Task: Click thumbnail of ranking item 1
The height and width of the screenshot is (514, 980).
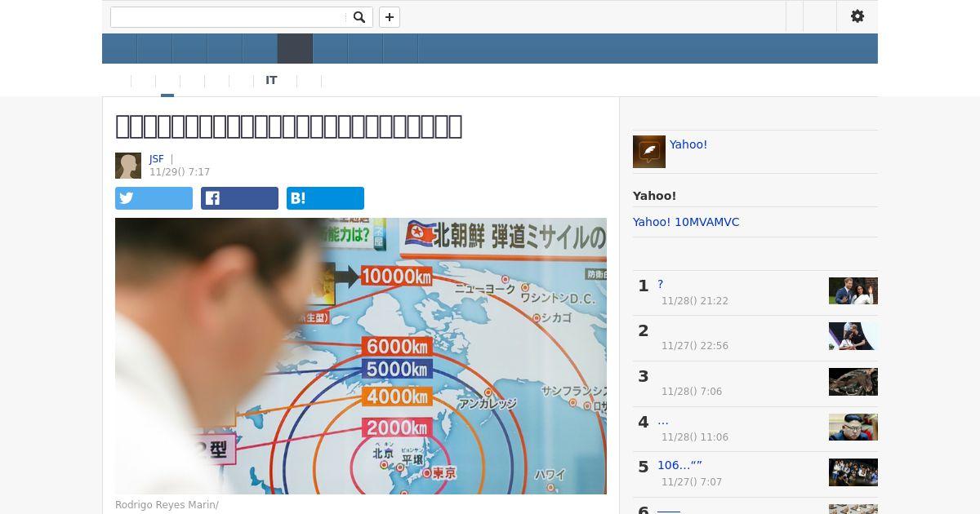Action: coord(853,291)
